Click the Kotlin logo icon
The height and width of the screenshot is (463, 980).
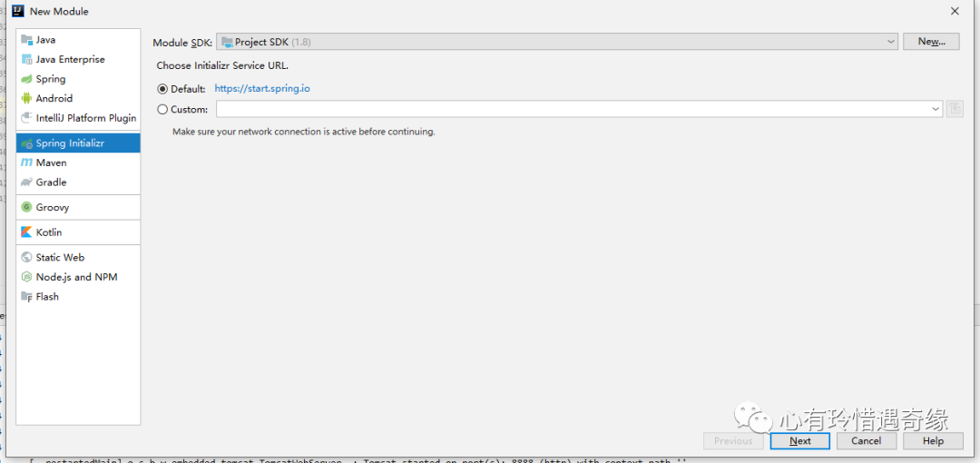26,232
